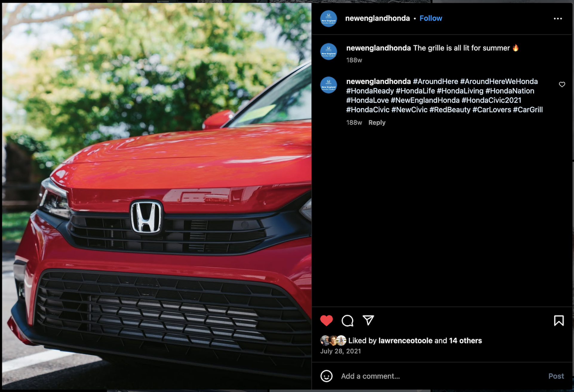Reply to the hashtags comment

(x=377, y=122)
